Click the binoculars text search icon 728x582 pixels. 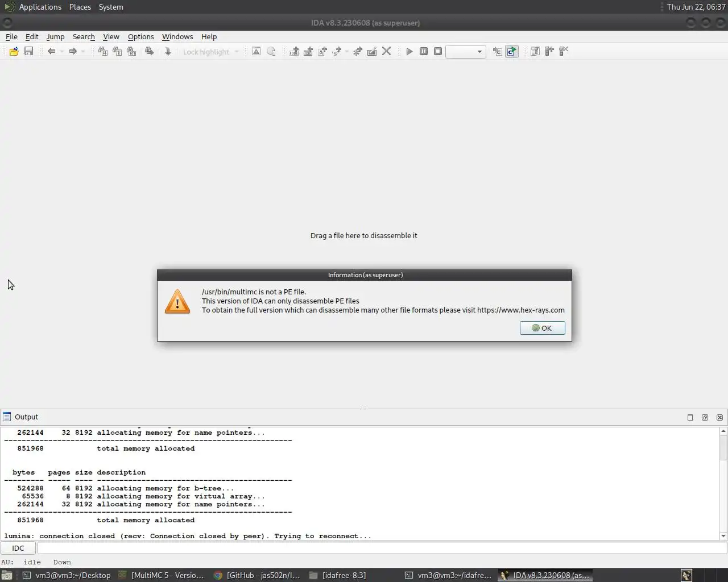[117, 51]
